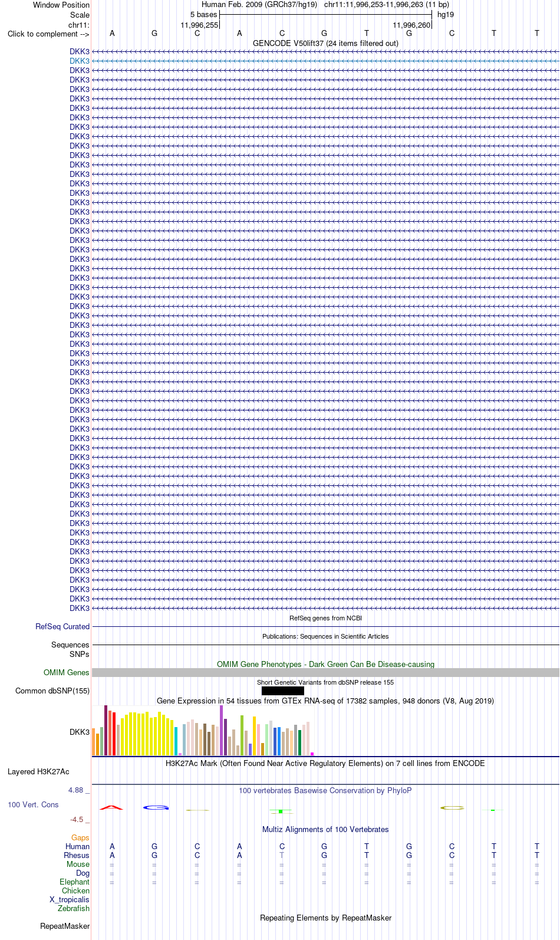Click the Sequences SNPs track label
Viewport: 560px width, 940px height.
(x=70, y=649)
